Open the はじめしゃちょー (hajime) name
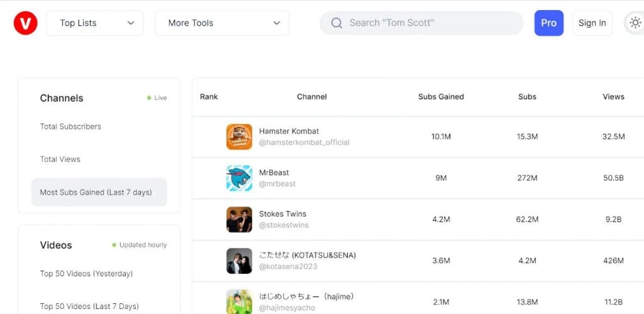The width and height of the screenshot is (644, 314). [x=307, y=296]
